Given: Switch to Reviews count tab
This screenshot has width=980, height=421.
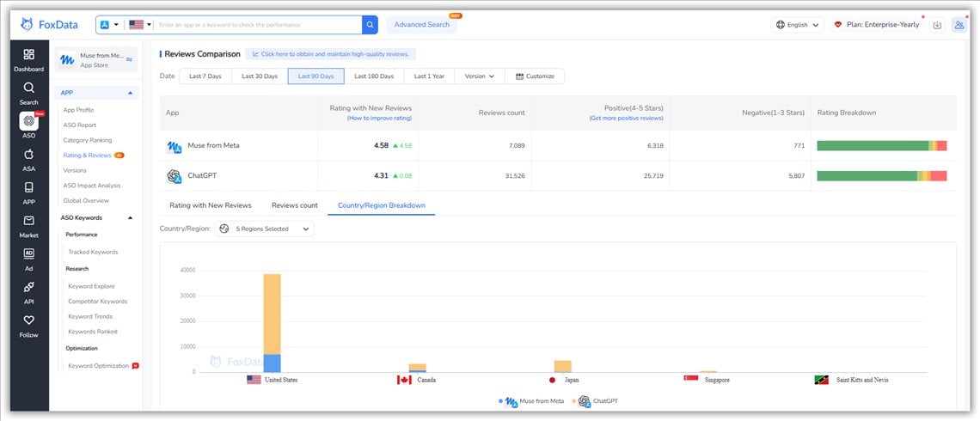Looking at the screenshot, I should (295, 205).
